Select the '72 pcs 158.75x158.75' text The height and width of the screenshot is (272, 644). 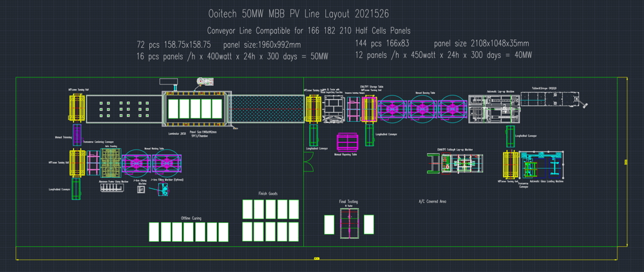174,44
